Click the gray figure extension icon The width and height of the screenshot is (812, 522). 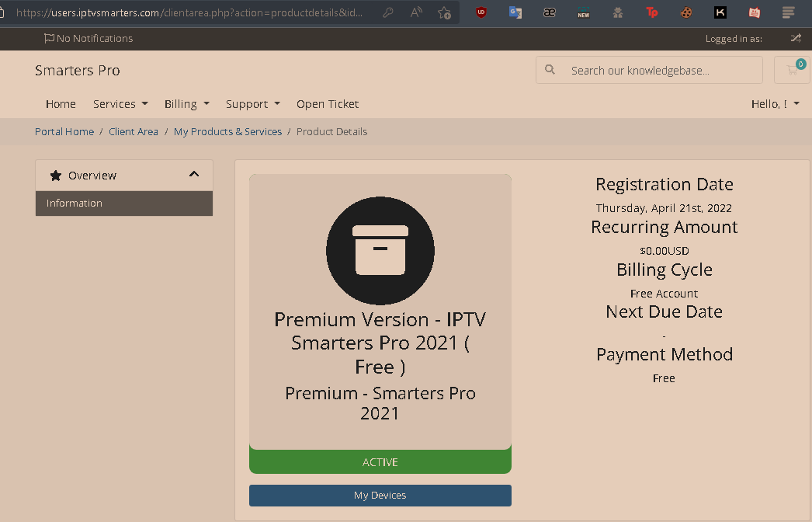pos(618,12)
